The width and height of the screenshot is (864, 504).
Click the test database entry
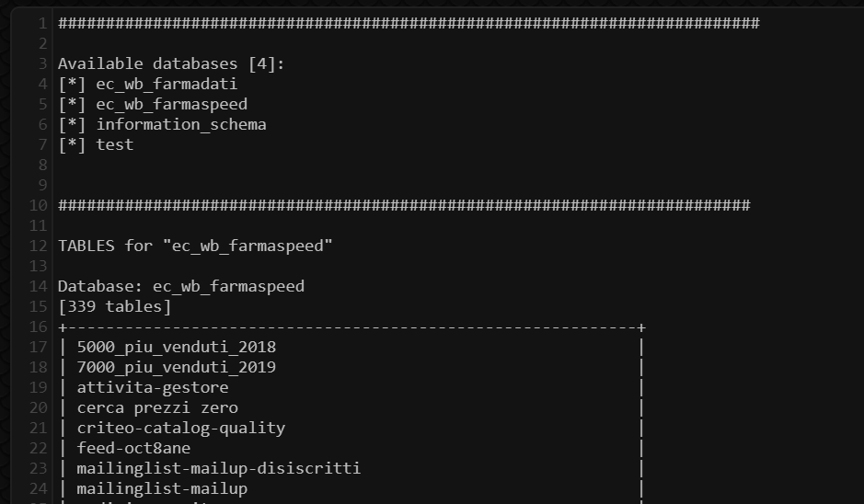pyautogui.click(x=114, y=144)
